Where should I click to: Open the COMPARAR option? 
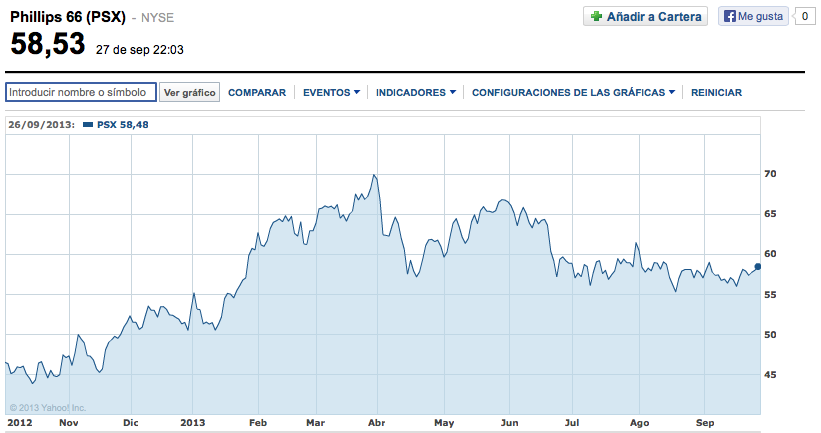pos(257,93)
